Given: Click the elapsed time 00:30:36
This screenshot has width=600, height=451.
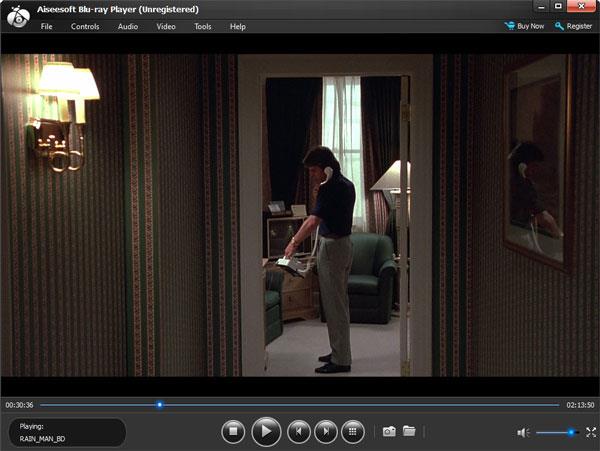Looking at the screenshot, I should (20, 405).
